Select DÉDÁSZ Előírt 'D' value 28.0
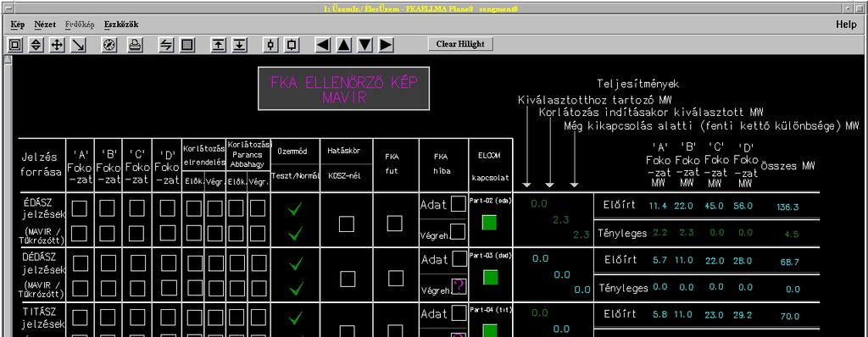Viewport: 868px width, 337px height. pos(743,260)
